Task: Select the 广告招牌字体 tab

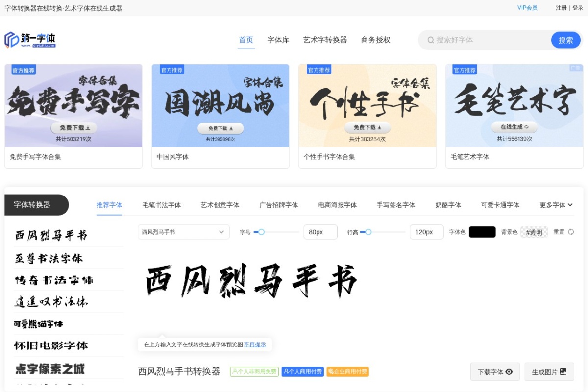Action: coord(279,205)
